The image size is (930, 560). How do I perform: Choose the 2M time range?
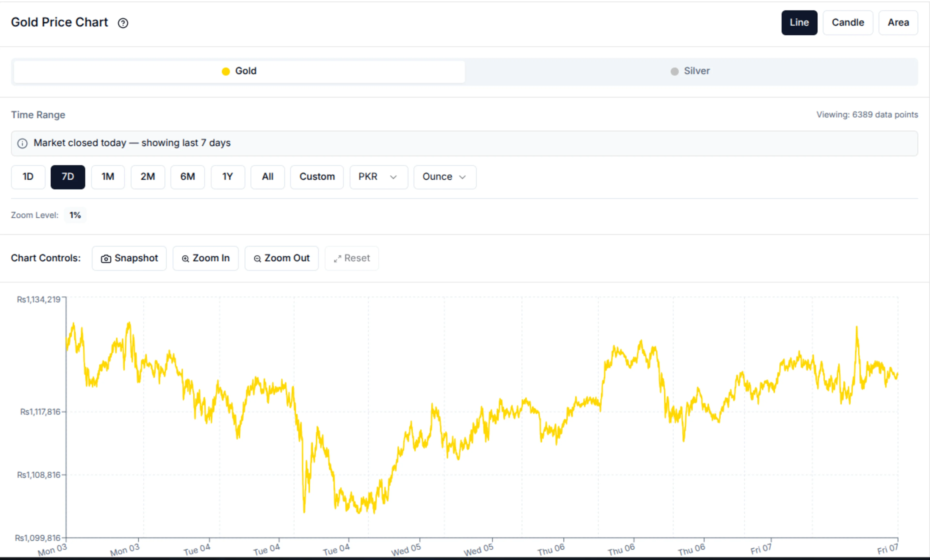tap(148, 177)
